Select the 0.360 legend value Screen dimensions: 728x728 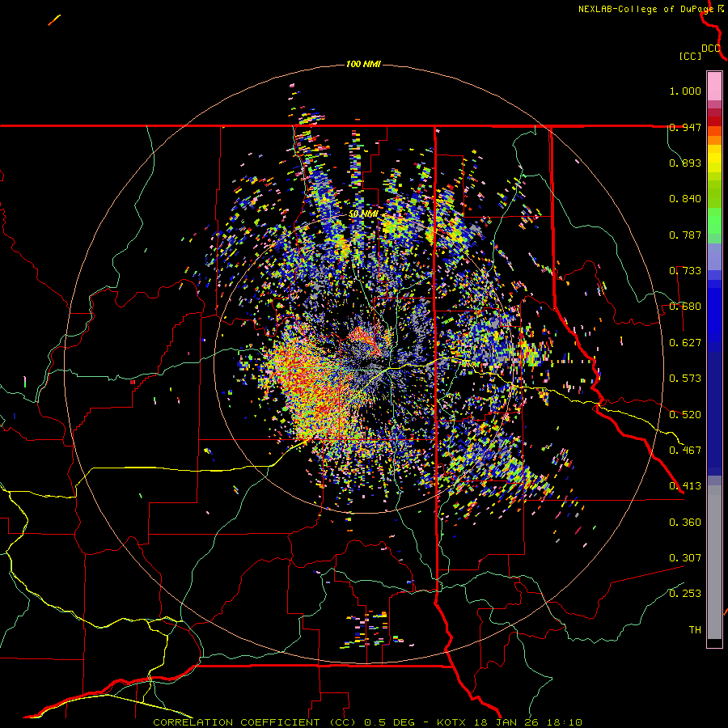pyautogui.click(x=685, y=523)
